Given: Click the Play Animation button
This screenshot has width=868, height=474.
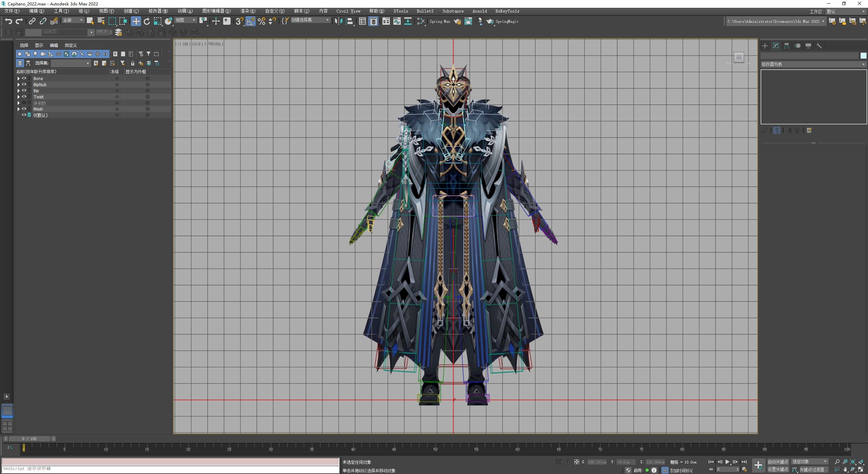Looking at the screenshot, I should pyautogui.click(x=727, y=462).
